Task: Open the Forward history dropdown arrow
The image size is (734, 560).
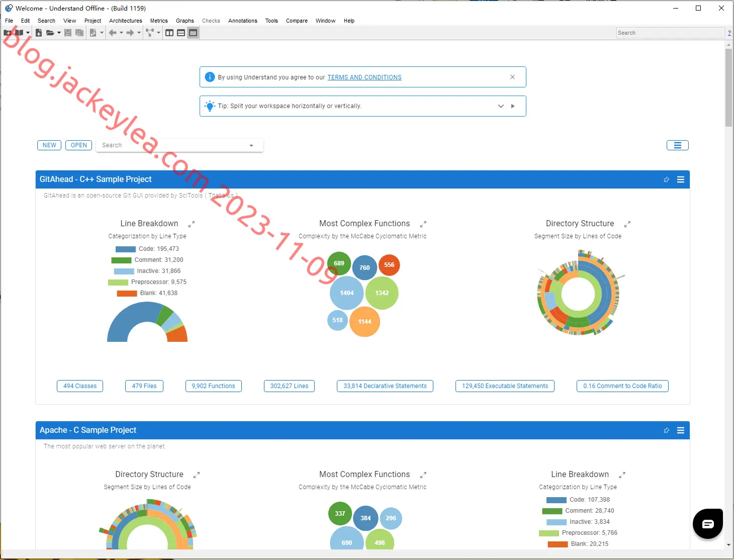Action: (x=139, y=33)
